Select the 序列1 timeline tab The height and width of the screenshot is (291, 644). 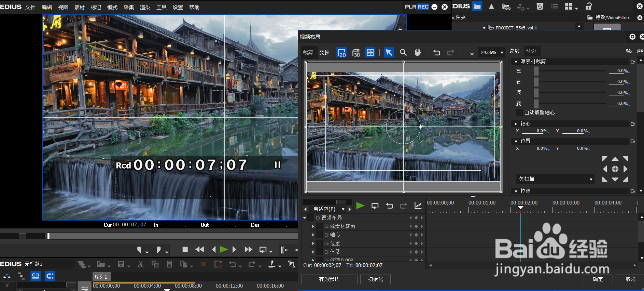[101, 277]
